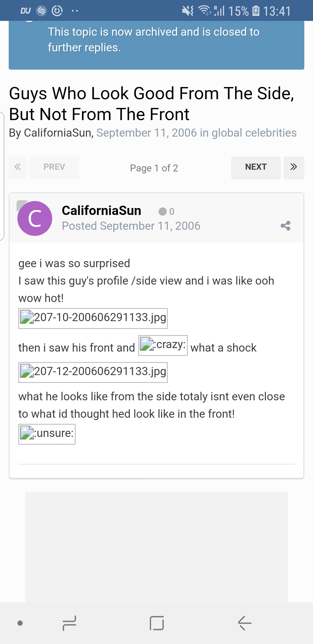This screenshot has height=644, width=313.
Task: Open the broken image 207-12-200606291133.jpg
Action: click(93, 372)
